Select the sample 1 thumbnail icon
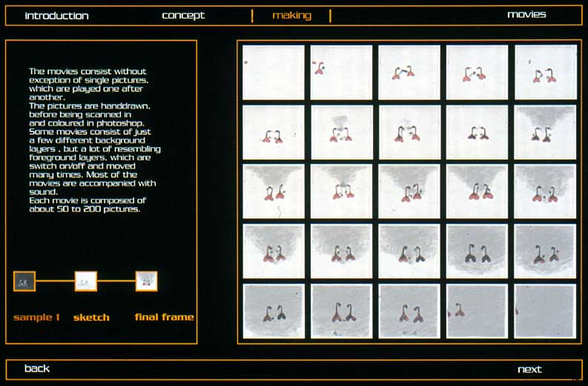588x386 pixels. pyautogui.click(x=24, y=281)
